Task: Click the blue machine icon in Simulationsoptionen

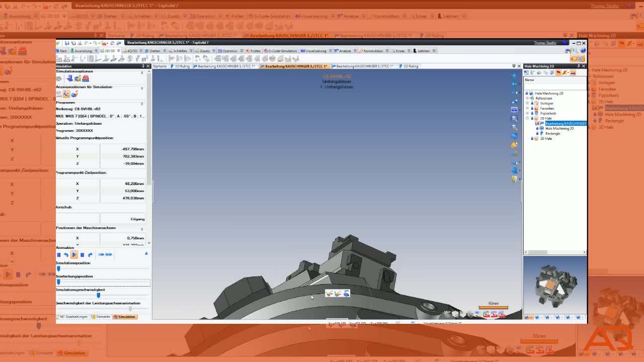Action: pyautogui.click(x=70, y=78)
